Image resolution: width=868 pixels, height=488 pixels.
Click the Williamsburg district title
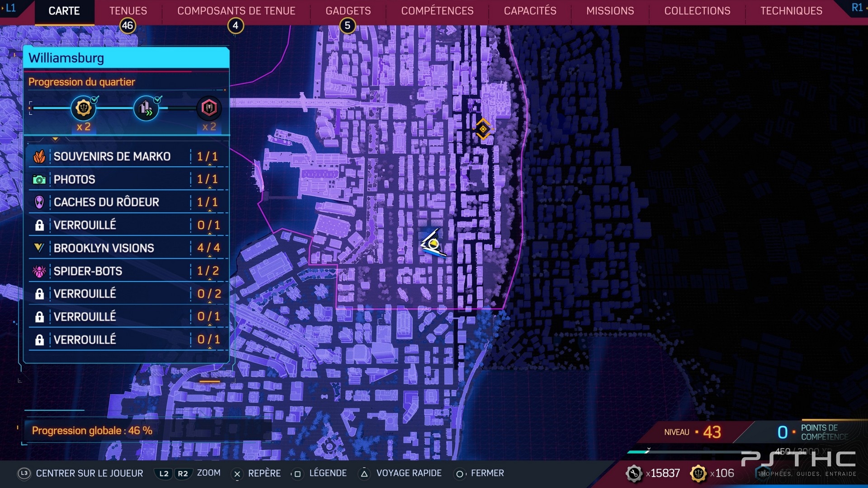(66, 58)
